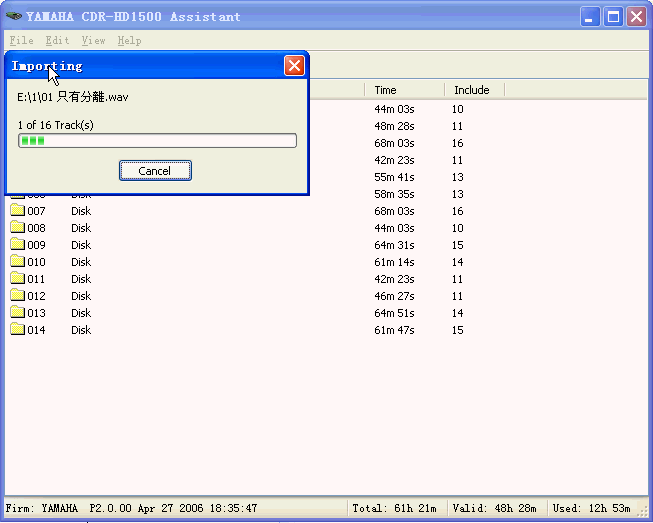Select the folder icon for disk 013
653x523 pixels.
click(17, 312)
